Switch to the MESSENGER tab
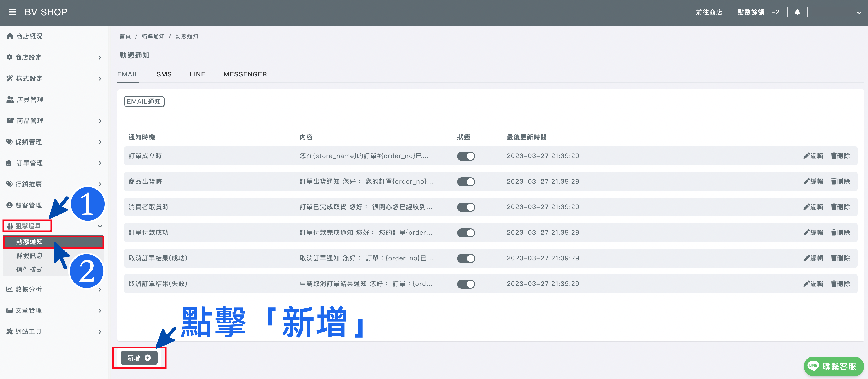 (245, 74)
